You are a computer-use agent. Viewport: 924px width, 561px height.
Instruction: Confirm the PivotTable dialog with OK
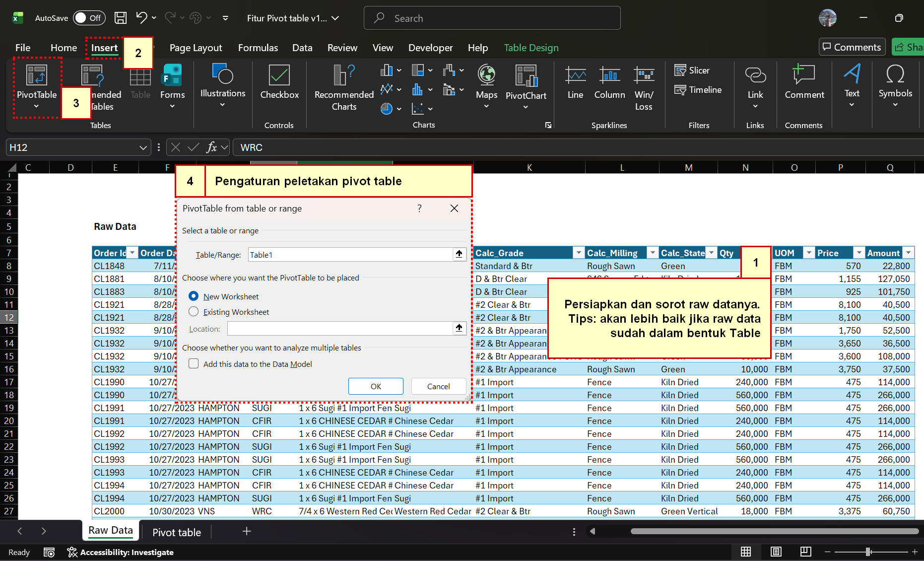pos(375,386)
